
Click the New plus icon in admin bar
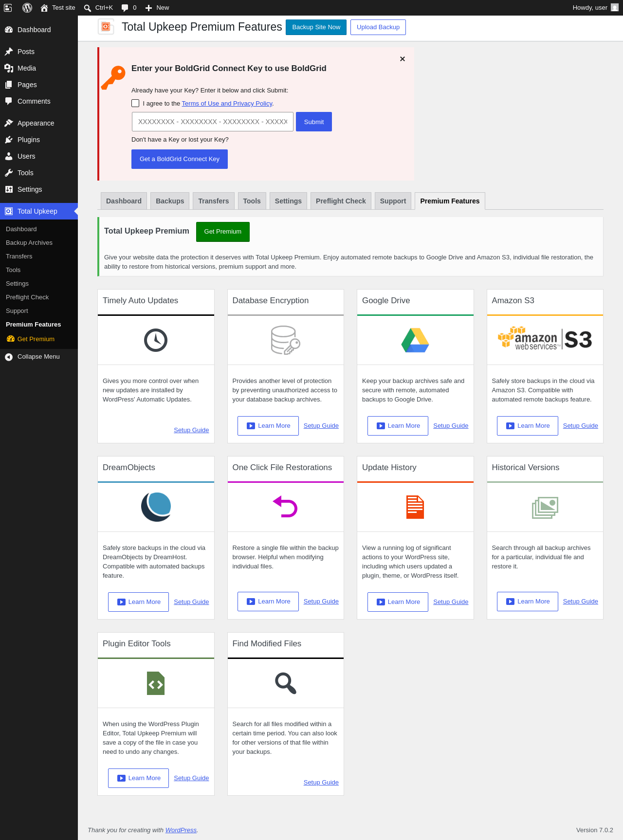tap(149, 8)
